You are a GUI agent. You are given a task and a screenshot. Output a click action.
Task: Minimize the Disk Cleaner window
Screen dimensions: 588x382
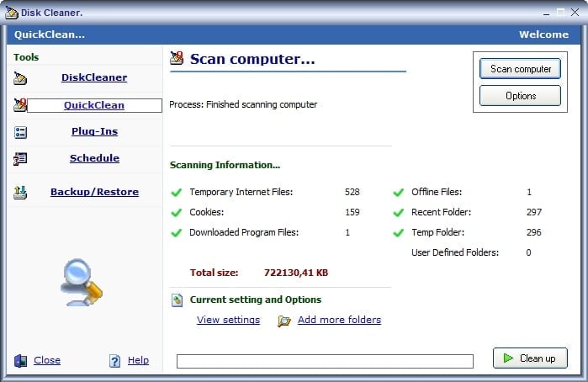click(x=547, y=13)
